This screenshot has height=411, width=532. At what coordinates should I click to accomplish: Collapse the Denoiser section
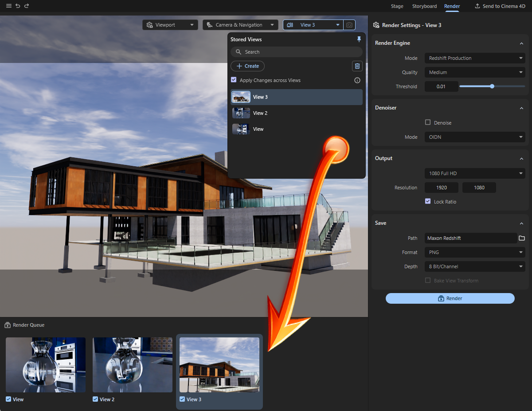pos(521,108)
